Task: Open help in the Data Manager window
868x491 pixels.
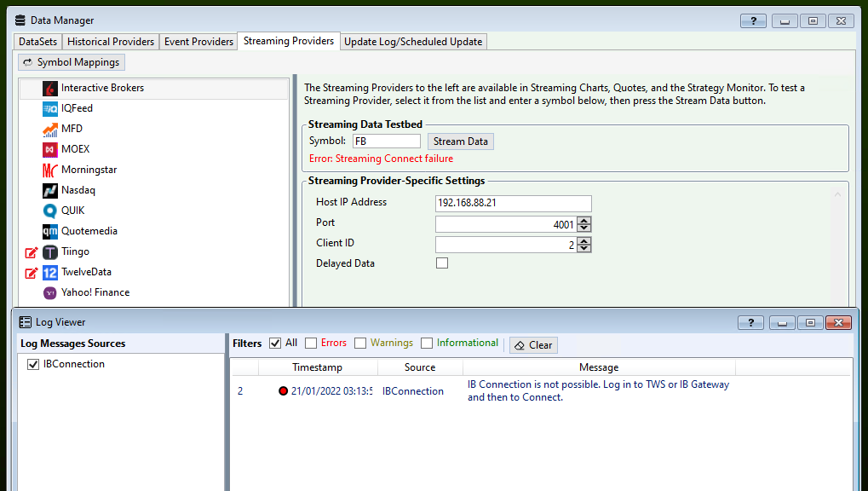Action: coord(753,21)
